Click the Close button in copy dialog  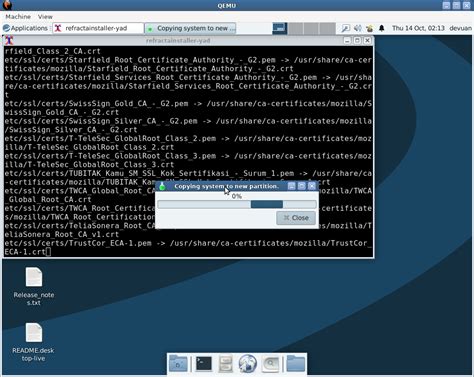tap(296, 218)
